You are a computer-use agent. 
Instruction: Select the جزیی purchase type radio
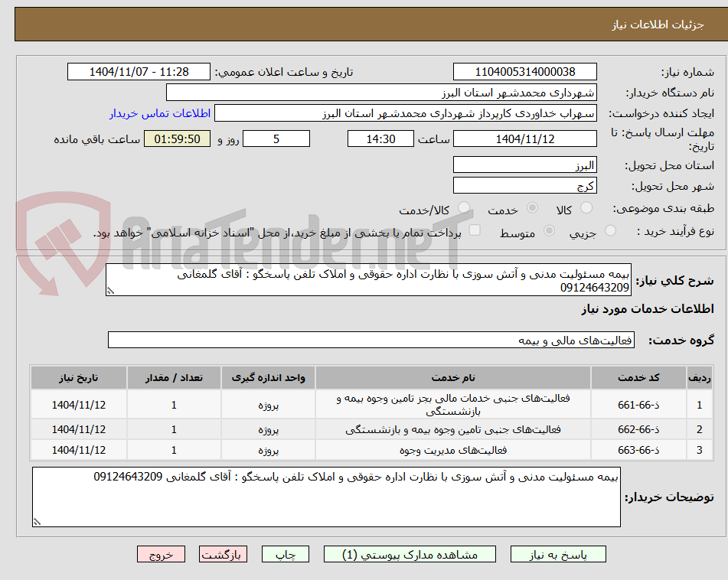pyautogui.click(x=610, y=230)
